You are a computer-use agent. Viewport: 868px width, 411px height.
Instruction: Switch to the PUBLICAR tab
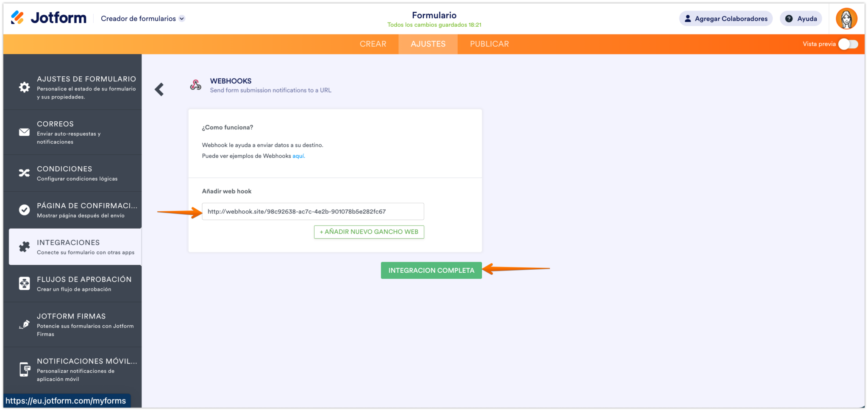click(489, 44)
